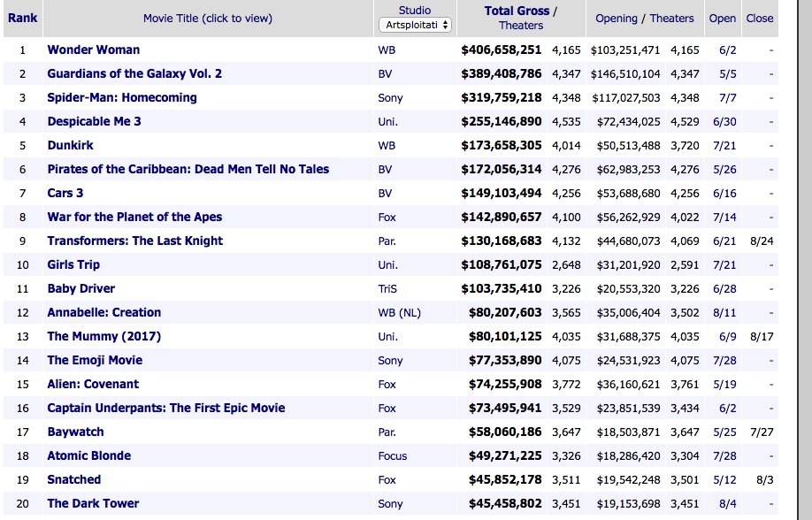This screenshot has width=812, height=520.
Task: Open Captain Underpants: The First Epic Movie
Action: tap(166, 408)
